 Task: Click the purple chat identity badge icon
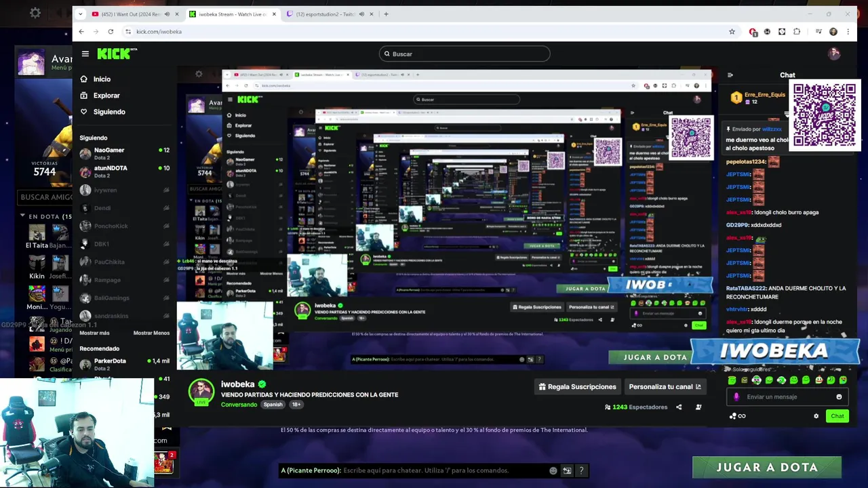[x=736, y=397]
